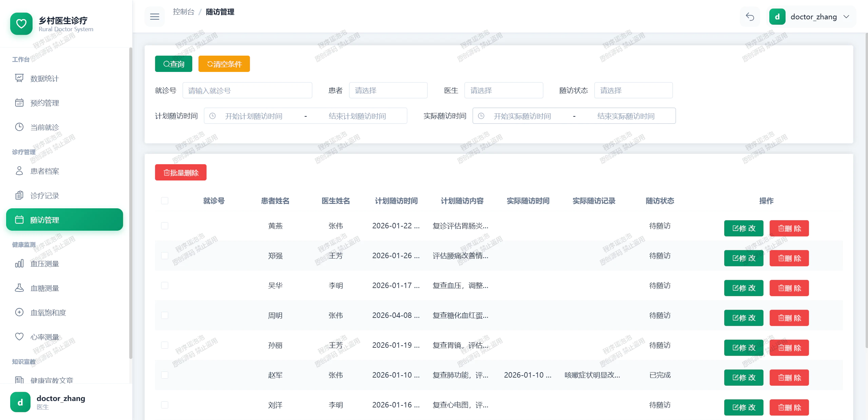
Task: Select the 随访管理 menu item
Action: coord(64,220)
